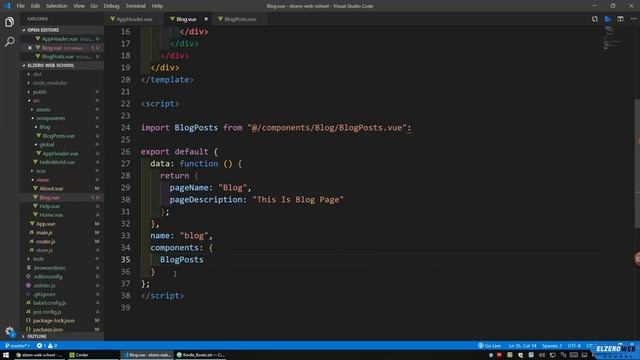
Task: Click the master branch in status bar
Action: 18,346
